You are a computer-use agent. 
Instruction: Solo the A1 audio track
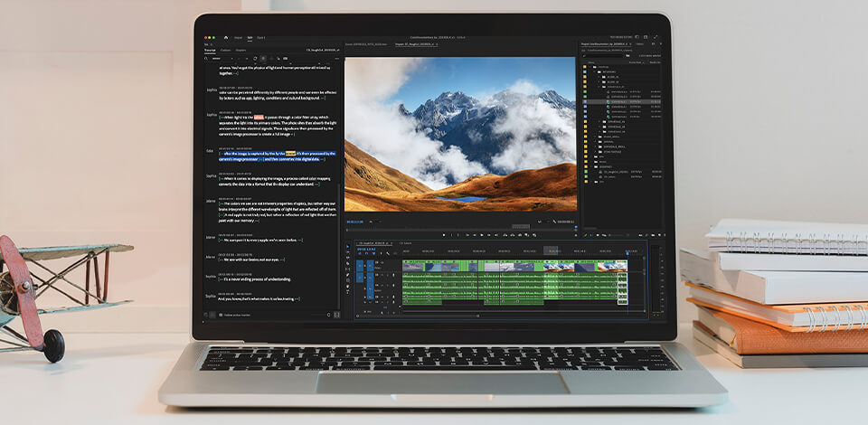388,275
